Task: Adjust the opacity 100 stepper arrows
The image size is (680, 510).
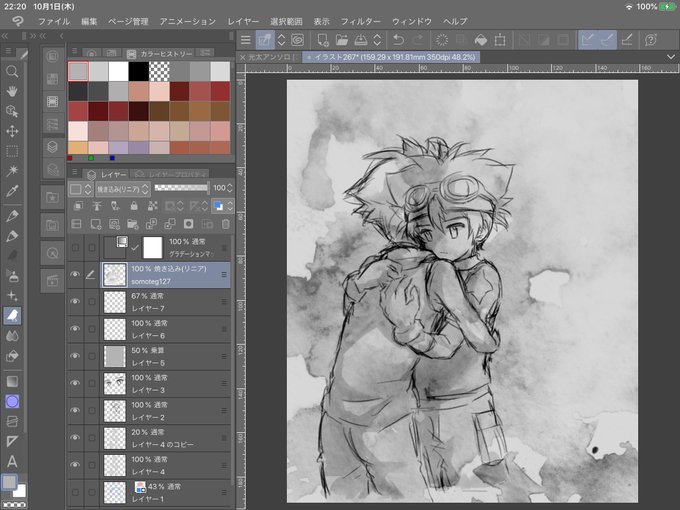Action: [229, 188]
